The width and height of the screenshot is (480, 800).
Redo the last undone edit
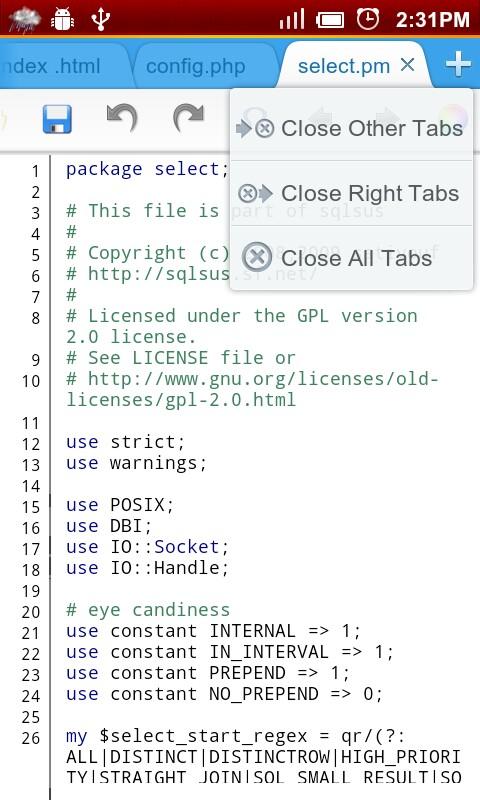[x=189, y=118]
